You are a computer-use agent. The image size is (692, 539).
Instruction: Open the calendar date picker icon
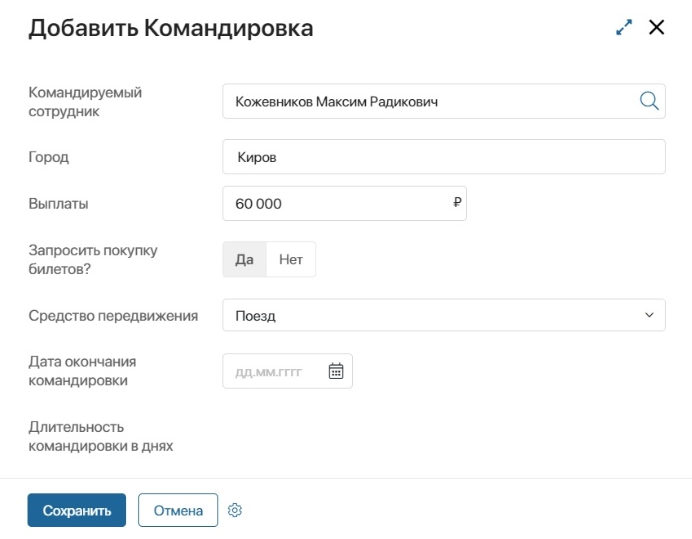click(336, 371)
